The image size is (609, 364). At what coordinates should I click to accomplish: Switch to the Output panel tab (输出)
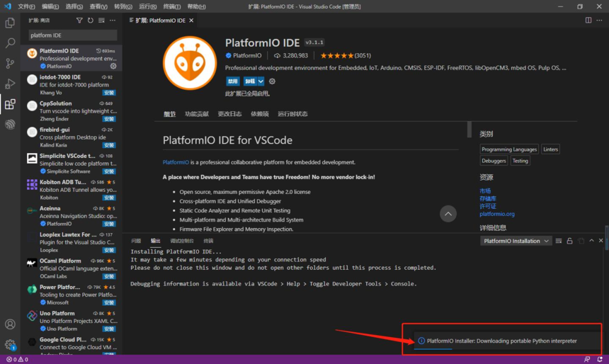pyautogui.click(x=155, y=241)
